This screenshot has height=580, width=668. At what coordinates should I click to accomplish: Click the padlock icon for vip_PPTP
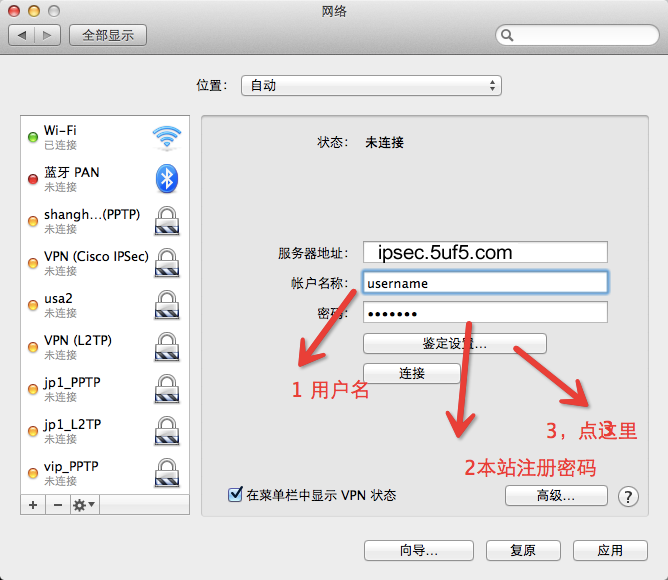(166, 473)
